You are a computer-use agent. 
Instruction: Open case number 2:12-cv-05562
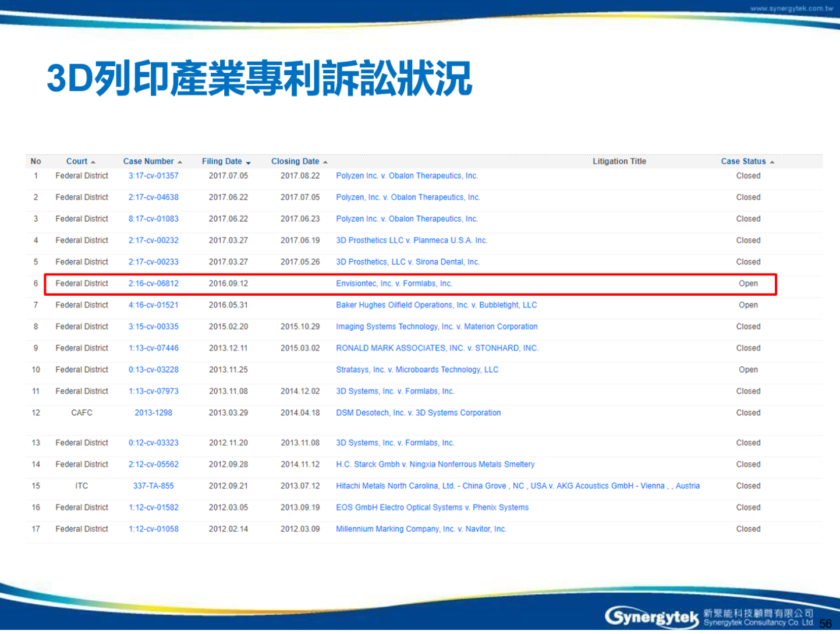coord(154,465)
